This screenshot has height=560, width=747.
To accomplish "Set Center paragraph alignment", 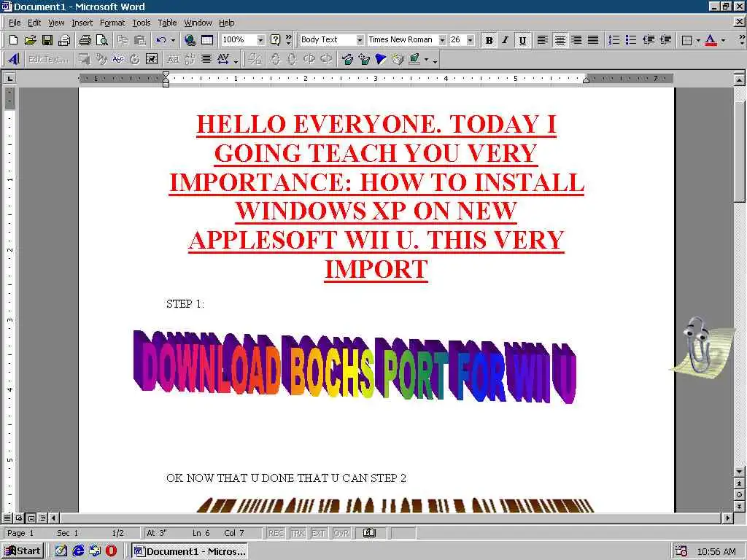I will [x=560, y=41].
